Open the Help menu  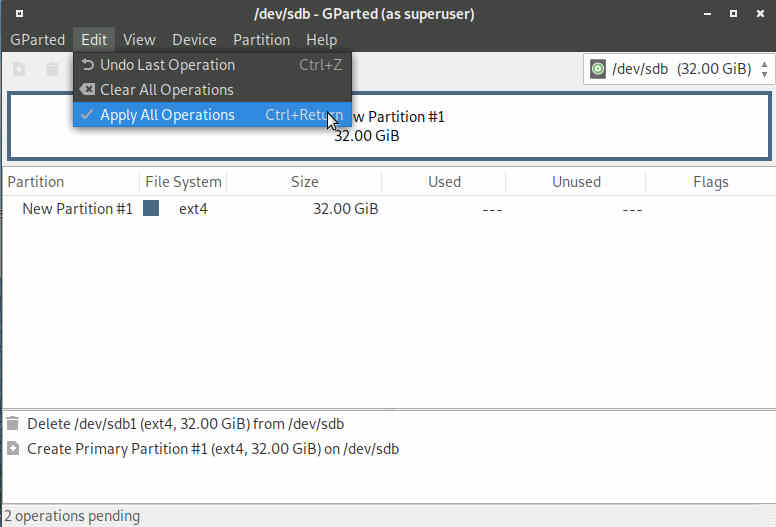pos(321,40)
